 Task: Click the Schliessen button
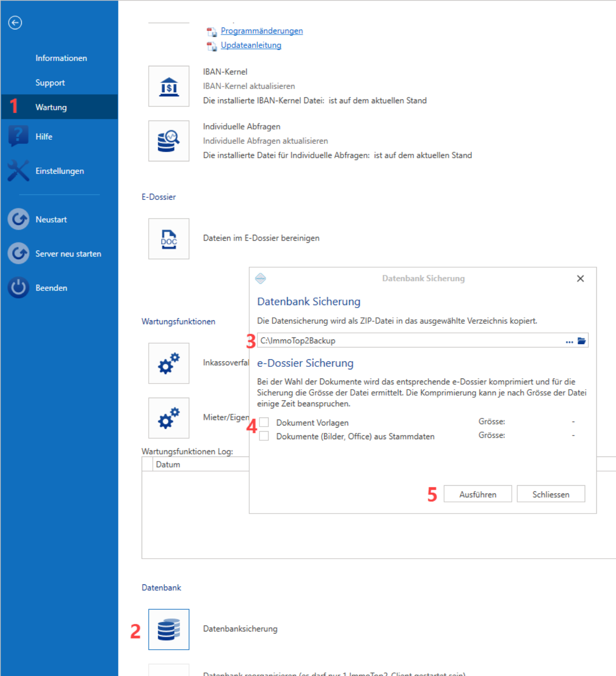coord(551,494)
